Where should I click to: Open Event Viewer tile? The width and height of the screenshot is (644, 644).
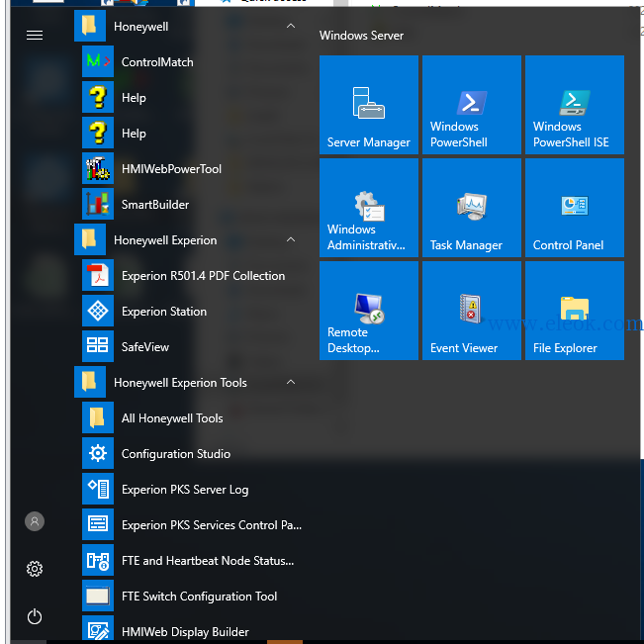tap(472, 311)
